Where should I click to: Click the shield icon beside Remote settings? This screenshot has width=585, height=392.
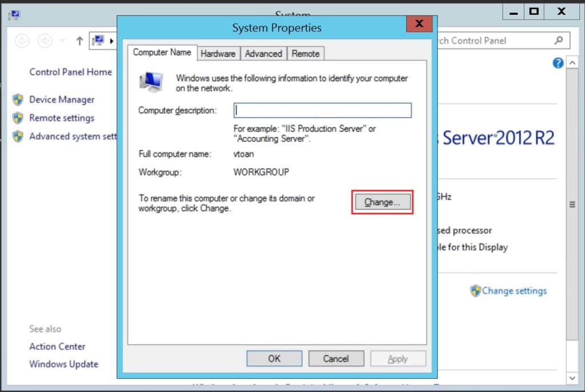[x=19, y=118]
